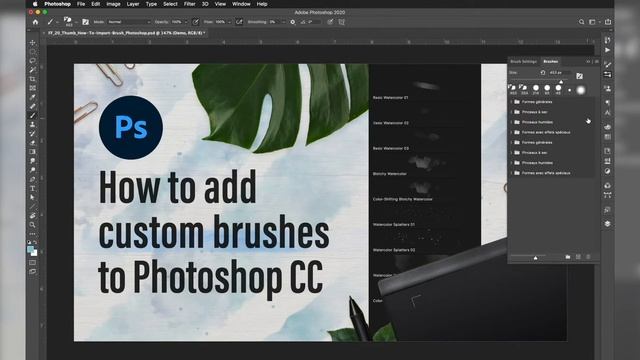This screenshot has height=360, width=640.
Task: Delete brush trash button in Brushes panel
Action: pos(588,257)
